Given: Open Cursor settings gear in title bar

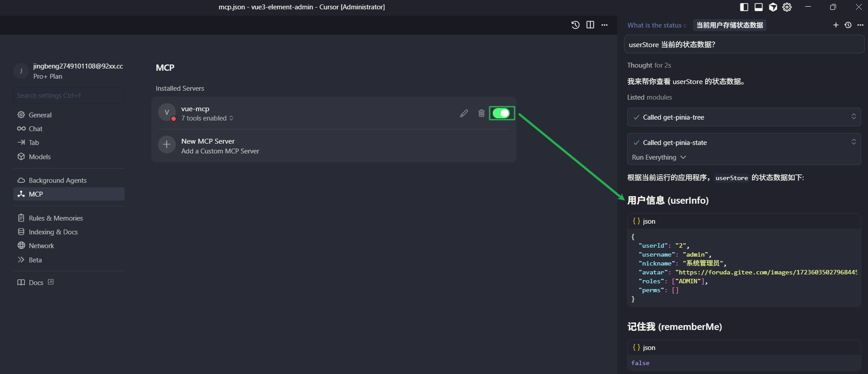Looking at the screenshot, I should [787, 7].
